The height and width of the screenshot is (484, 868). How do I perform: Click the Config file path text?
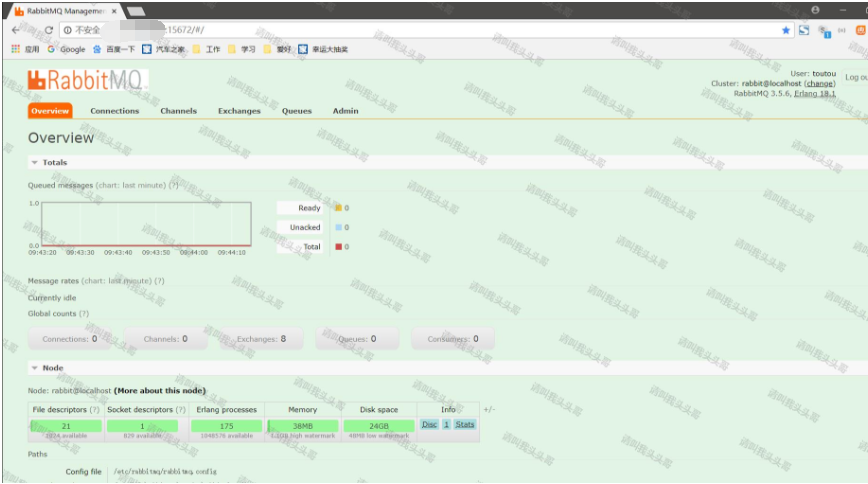pyautogui.click(x=165, y=472)
